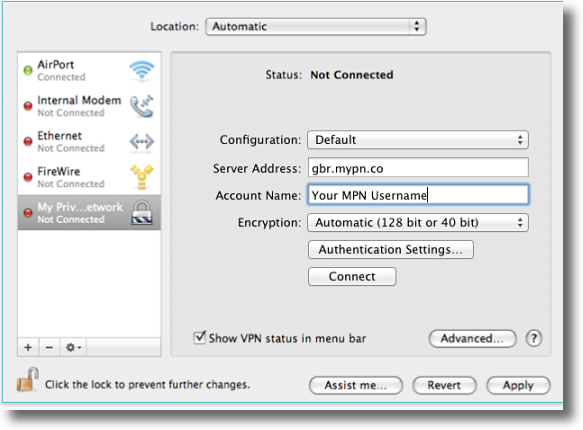The height and width of the screenshot is (430, 583).
Task: Click the Internal Modem phone icon
Action: tap(142, 106)
